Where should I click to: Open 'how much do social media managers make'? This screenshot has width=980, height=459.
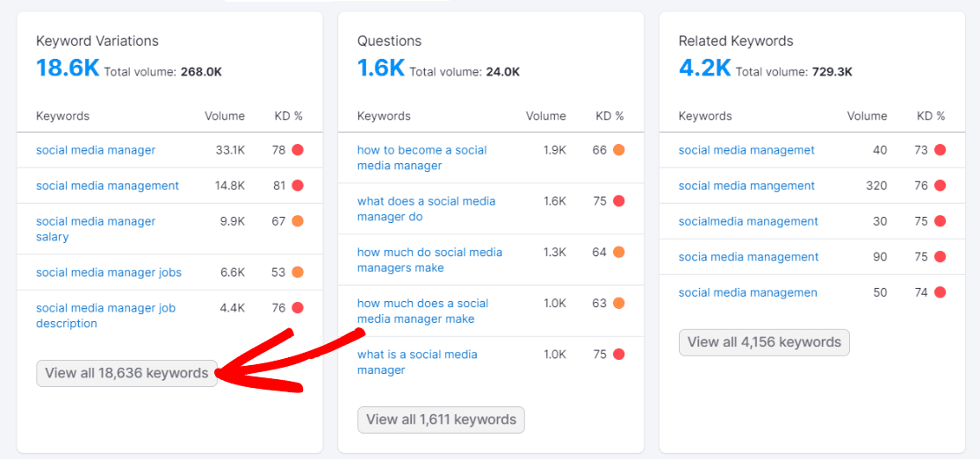[x=429, y=260]
